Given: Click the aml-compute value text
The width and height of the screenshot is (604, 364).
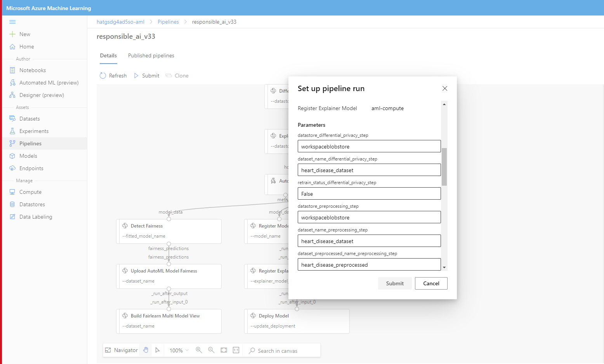Looking at the screenshot, I should (387, 109).
